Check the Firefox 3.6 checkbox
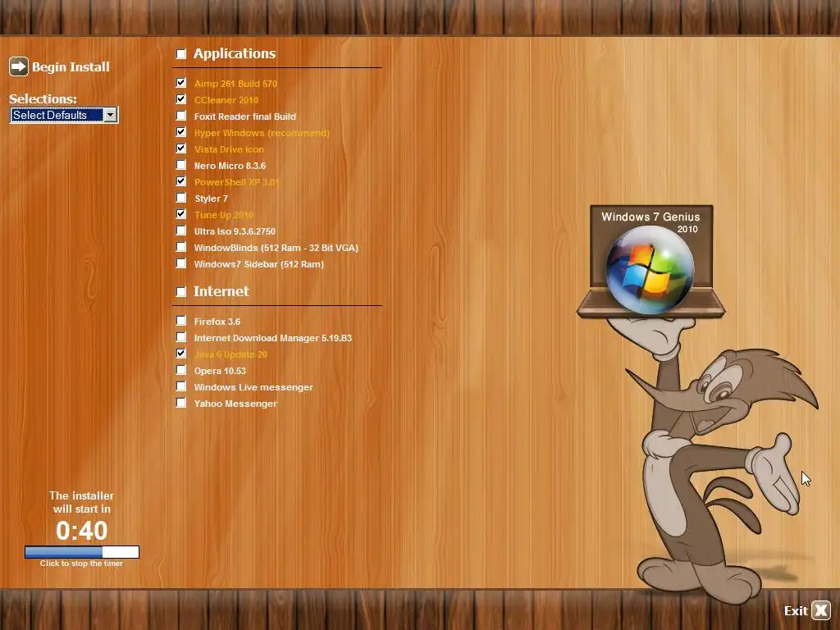Image resolution: width=840 pixels, height=630 pixels. click(181, 321)
